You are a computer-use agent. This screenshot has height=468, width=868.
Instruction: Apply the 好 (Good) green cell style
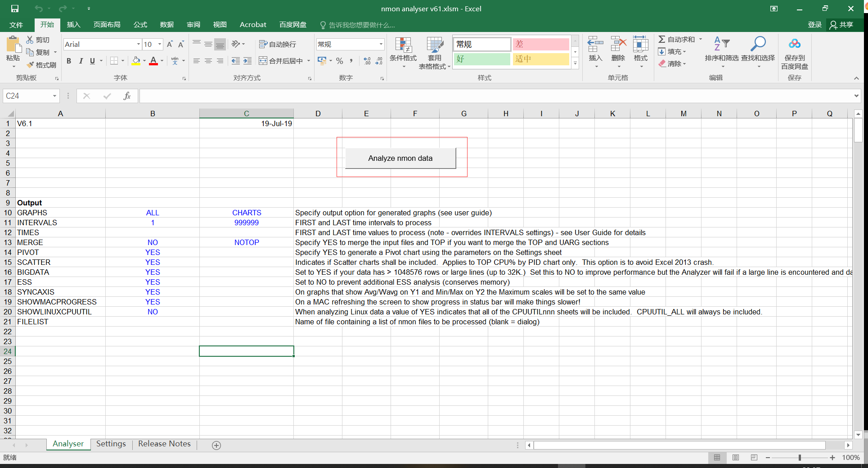(482, 59)
